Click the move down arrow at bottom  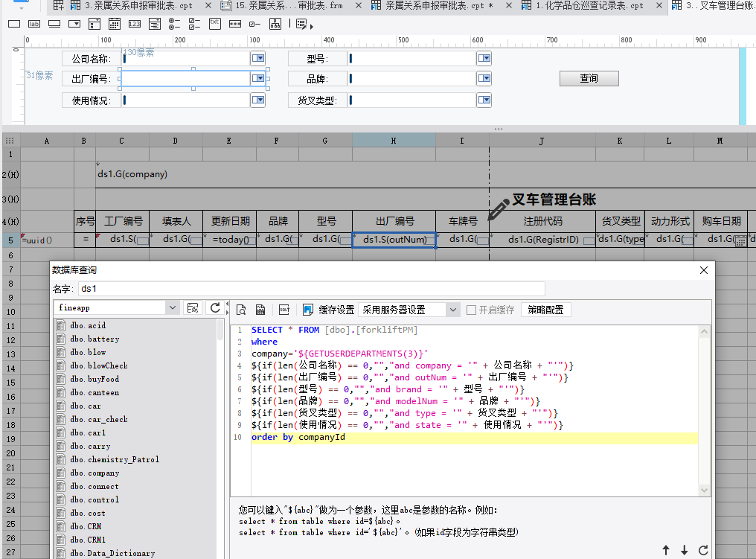click(684, 550)
